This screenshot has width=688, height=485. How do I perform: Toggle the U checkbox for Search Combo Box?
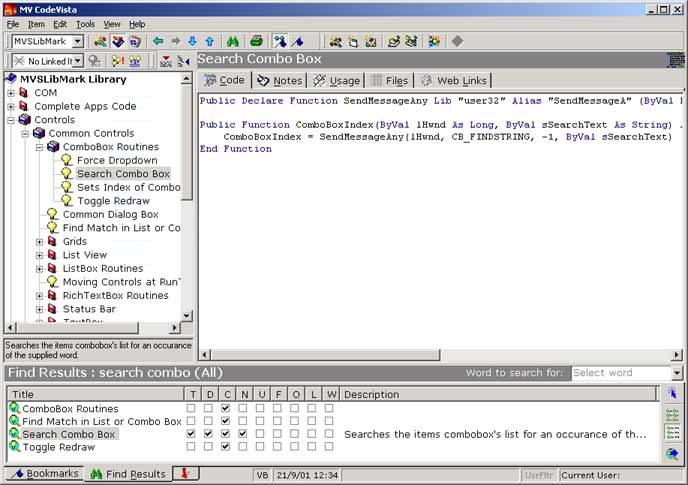tap(260, 434)
